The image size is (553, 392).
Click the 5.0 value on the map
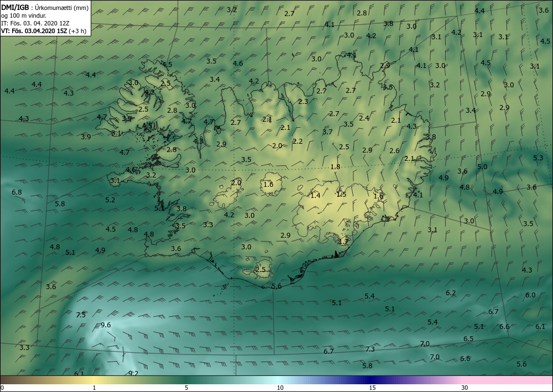tap(482, 167)
